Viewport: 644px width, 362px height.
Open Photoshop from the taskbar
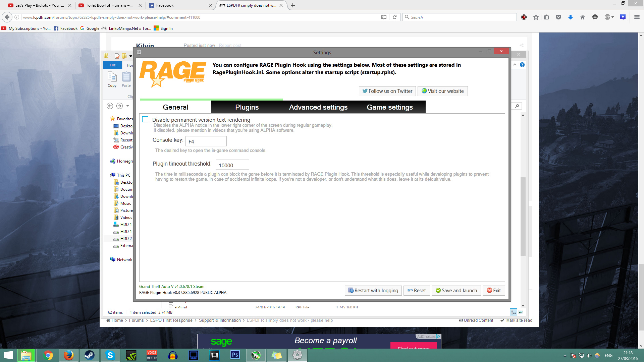pos(235,355)
